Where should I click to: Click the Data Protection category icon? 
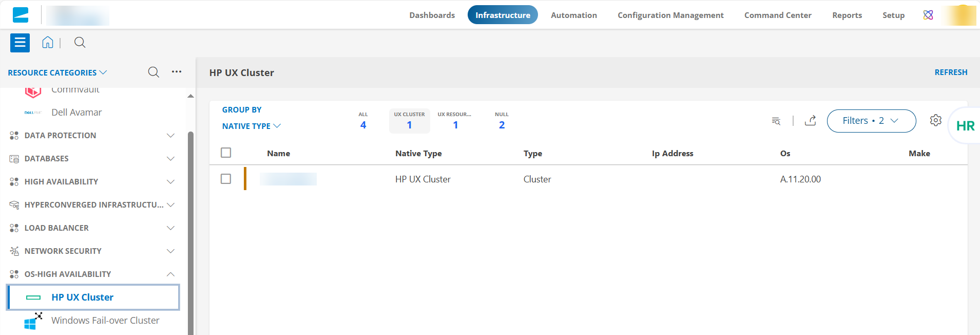point(14,136)
